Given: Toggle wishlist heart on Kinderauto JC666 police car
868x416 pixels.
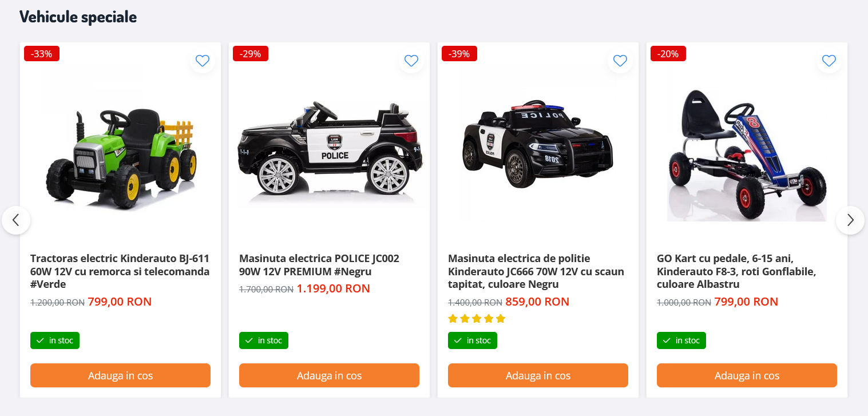Looking at the screenshot, I should pos(620,61).
